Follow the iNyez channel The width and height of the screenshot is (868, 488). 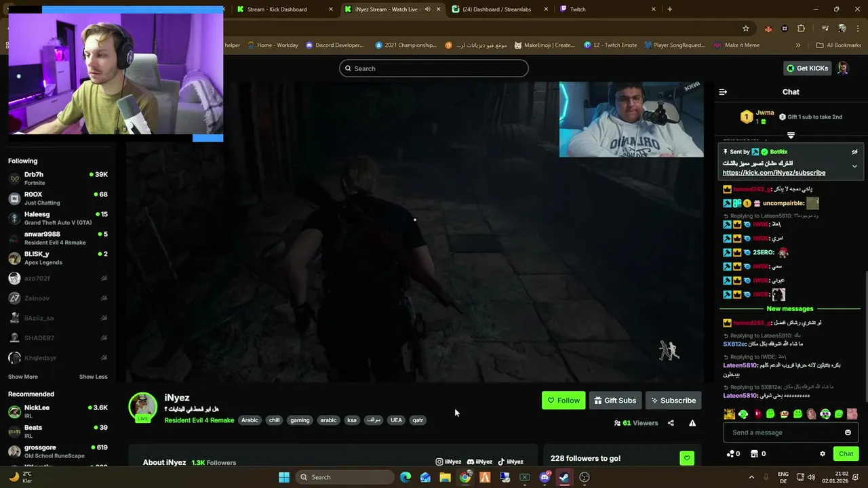[564, 401]
